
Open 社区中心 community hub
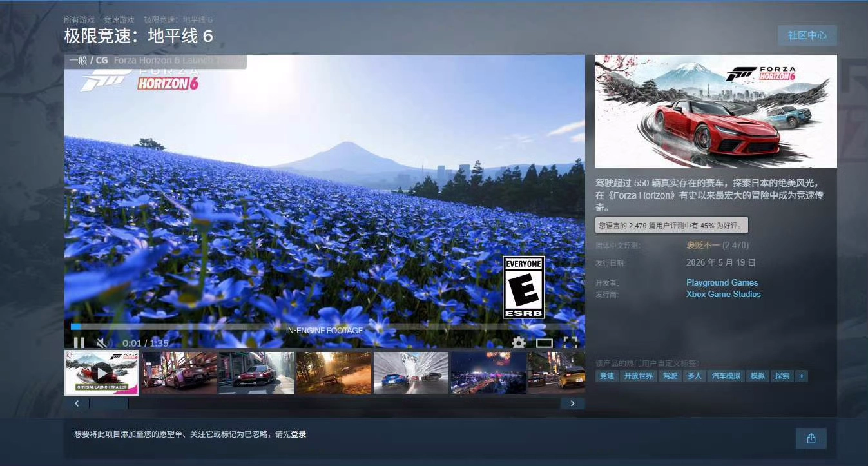[807, 35]
